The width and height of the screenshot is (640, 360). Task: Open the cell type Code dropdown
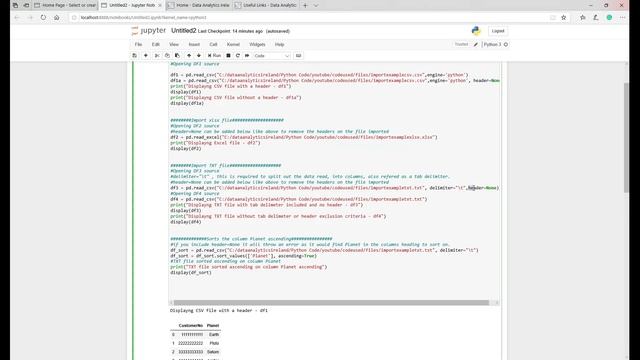(x=271, y=56)
